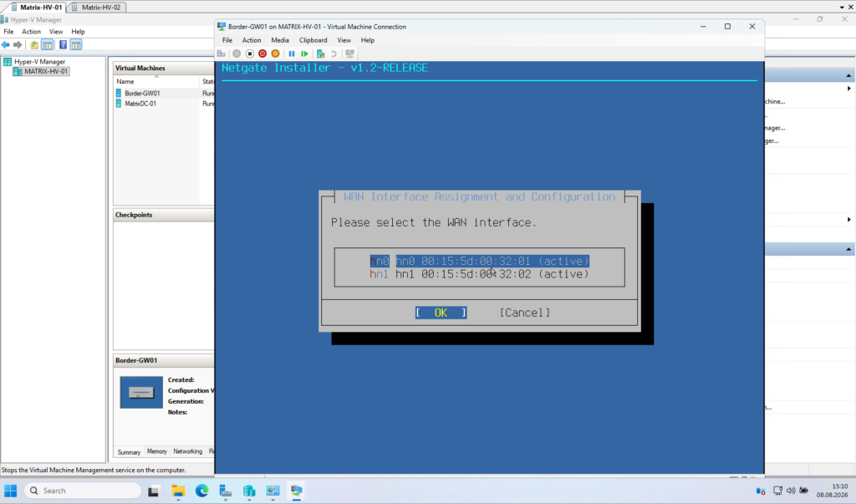The width and height of the screenshot is (856, 504).
Task: Open the Media menu
Action: tap(280, 40)
